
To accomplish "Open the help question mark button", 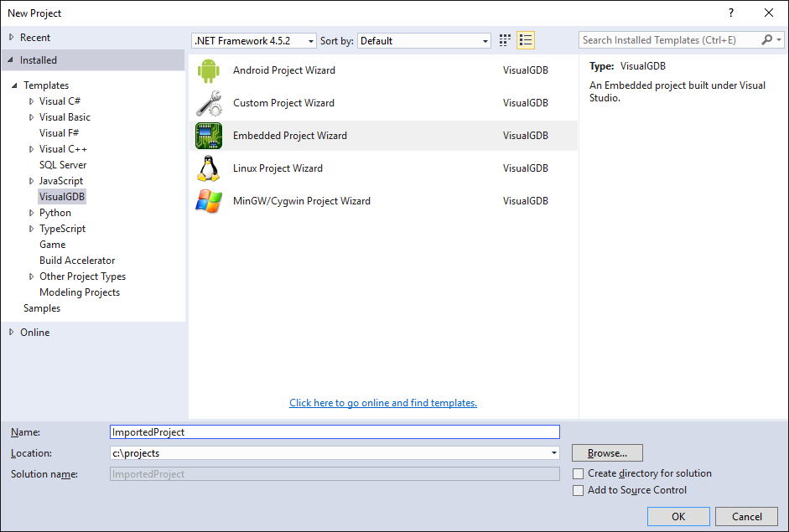I will pos(730,13).
